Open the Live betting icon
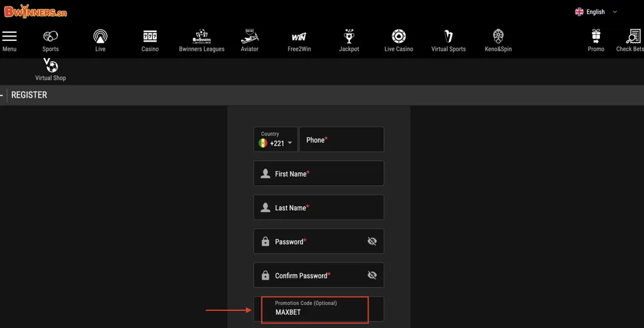The width and height of the screenshot is (644, 328). [100, 37]
